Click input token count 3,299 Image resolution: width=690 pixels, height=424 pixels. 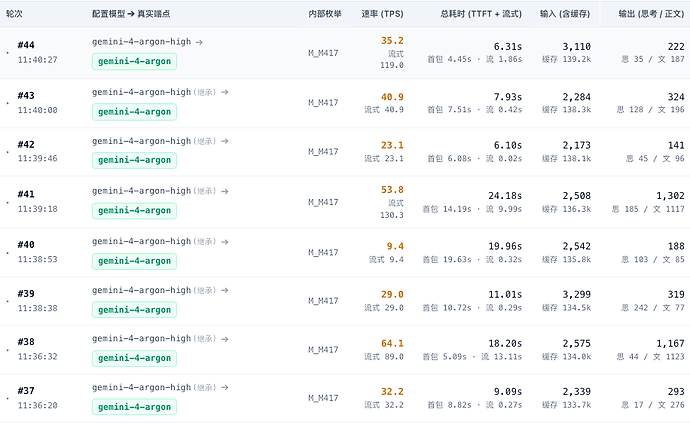[x=576, y=295]
